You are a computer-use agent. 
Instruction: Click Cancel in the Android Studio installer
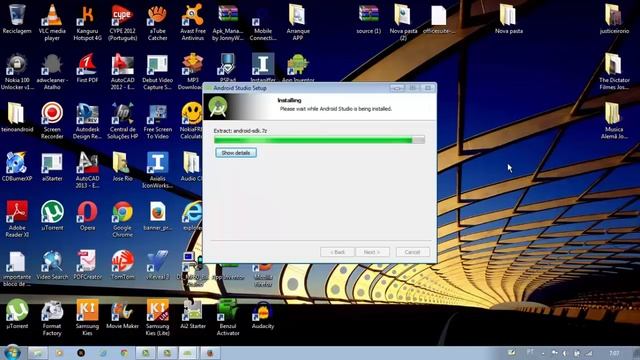(x=412, y=252)
